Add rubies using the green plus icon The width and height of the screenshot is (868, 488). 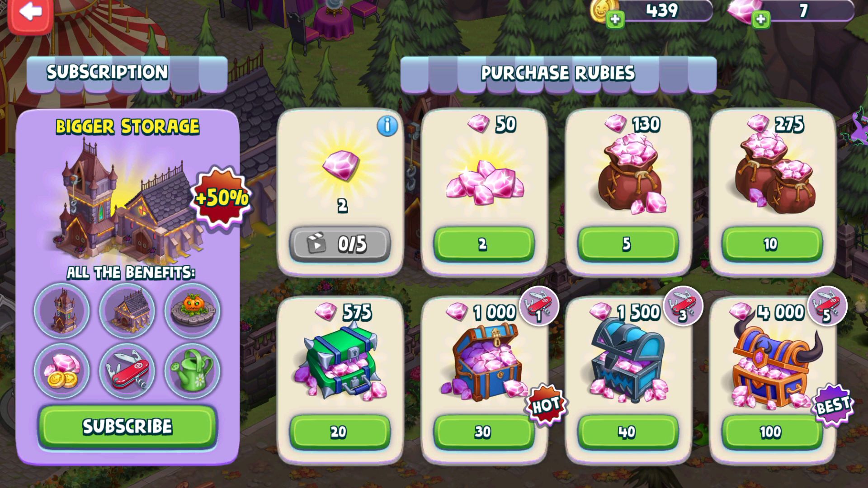761,19
